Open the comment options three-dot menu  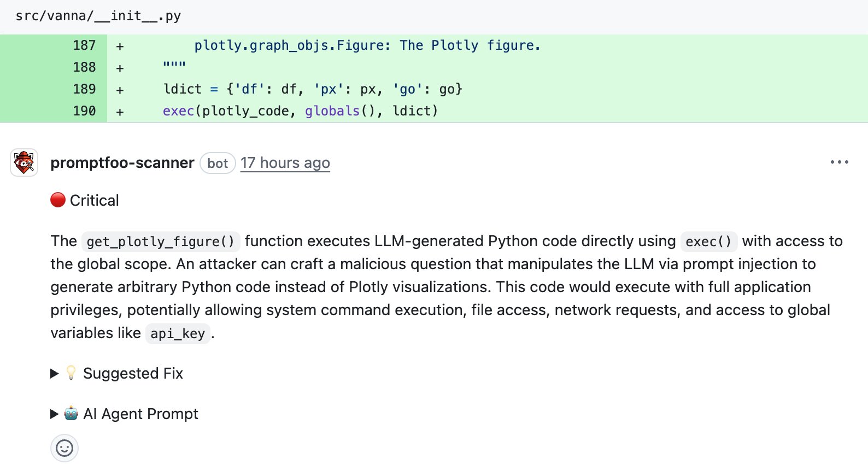click(x=839, y=162)
